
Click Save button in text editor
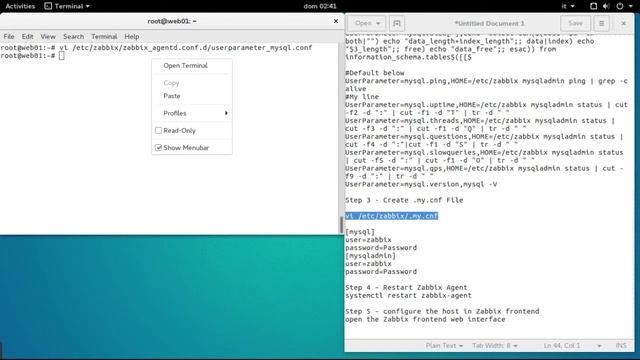[x=575, y=23]
